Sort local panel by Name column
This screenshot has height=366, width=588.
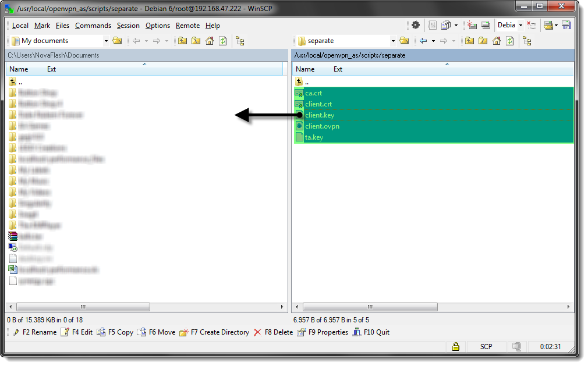(19, 69)
